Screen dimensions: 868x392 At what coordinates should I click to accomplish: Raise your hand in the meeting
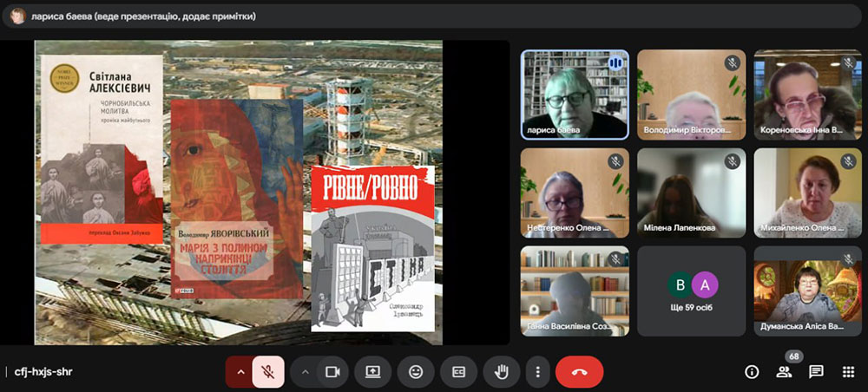(501, 371)
